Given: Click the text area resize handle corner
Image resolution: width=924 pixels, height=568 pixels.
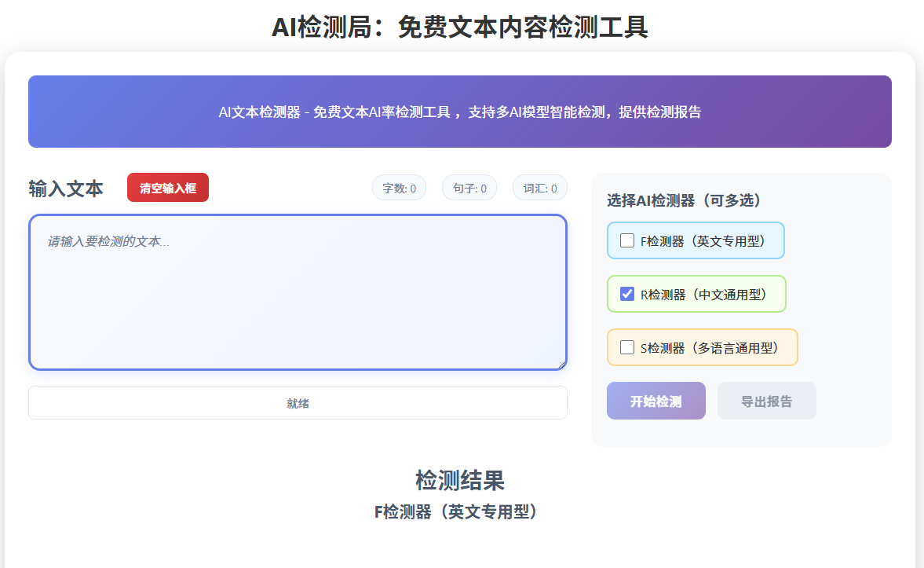Looking at the screenshot, I should tap(561, 364).
